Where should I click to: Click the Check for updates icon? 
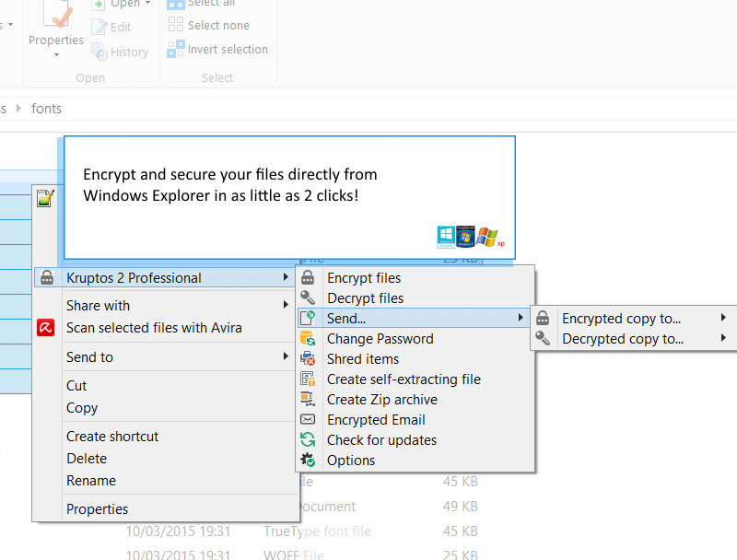(309, 440)
